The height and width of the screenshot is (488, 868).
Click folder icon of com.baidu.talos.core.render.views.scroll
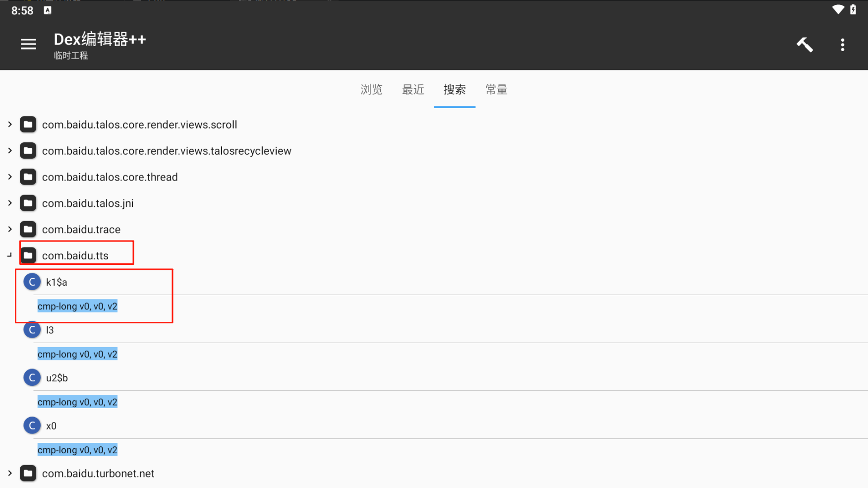click(28, 124)
